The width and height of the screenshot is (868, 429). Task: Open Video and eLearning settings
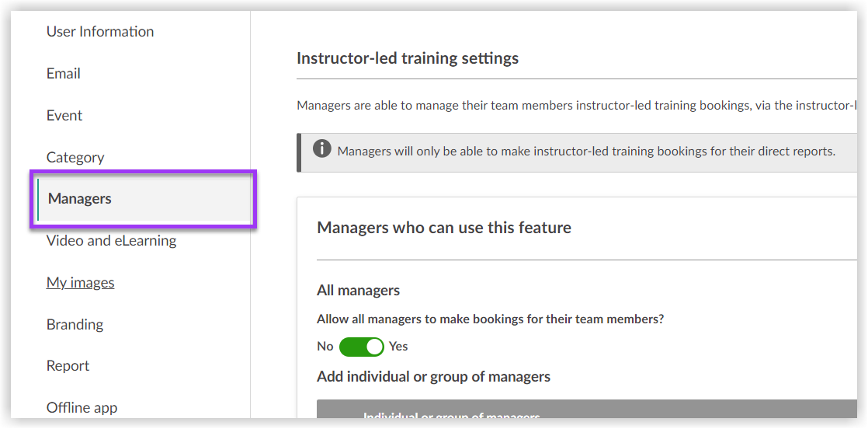point(111,241)
